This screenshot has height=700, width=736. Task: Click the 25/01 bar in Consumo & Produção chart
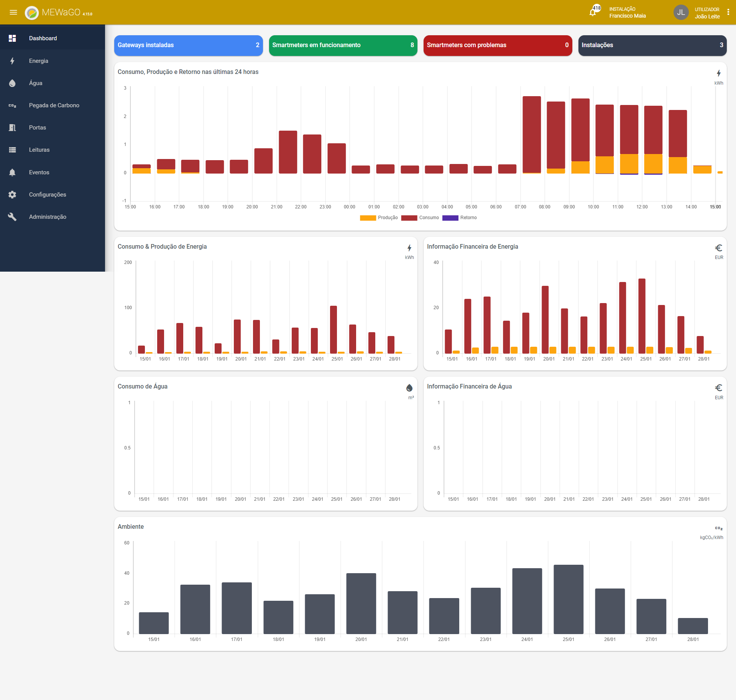[x=333, y=330]
